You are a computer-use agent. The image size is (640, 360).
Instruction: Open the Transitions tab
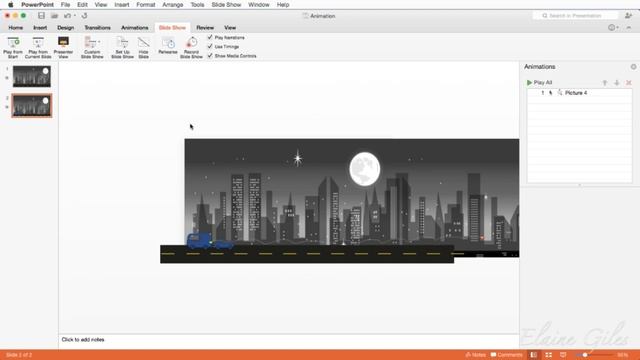coord(98,28)
